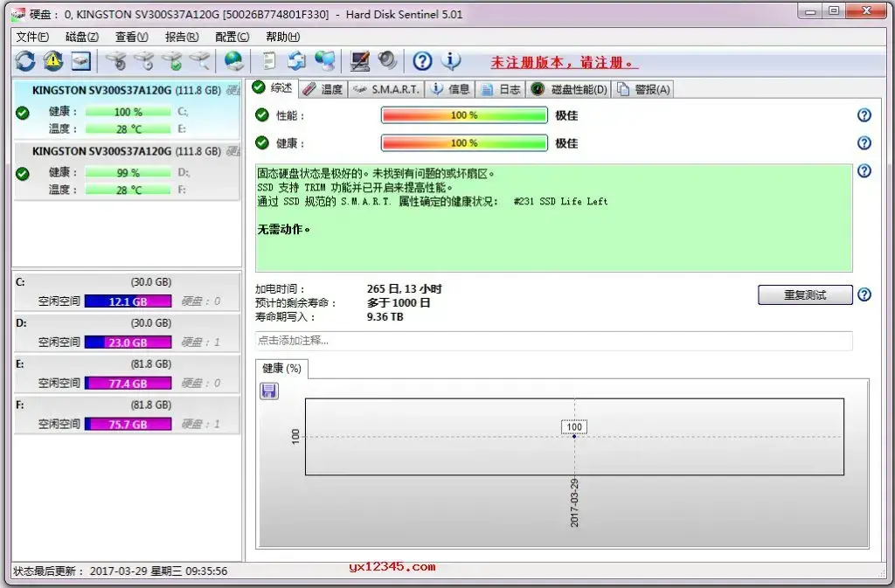Click green check status icon of first KINGSTON disk
This screenshot has width=895, height=588.
tap(22, 113)
